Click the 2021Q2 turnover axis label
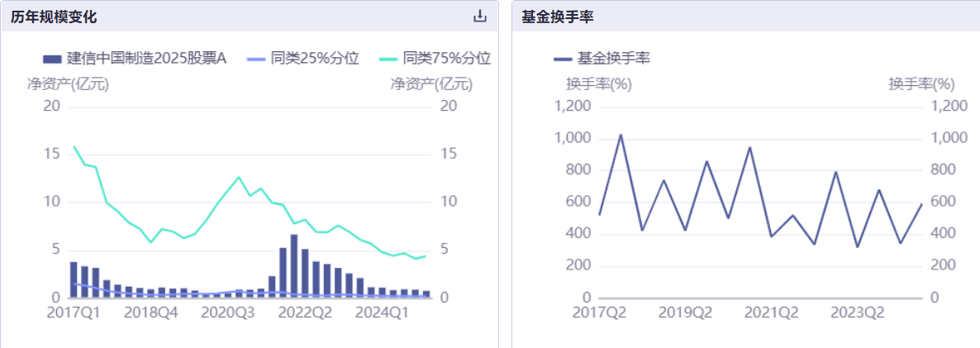Image resolution: width=980 pixels, height=348 pixels. pos(771,312)
